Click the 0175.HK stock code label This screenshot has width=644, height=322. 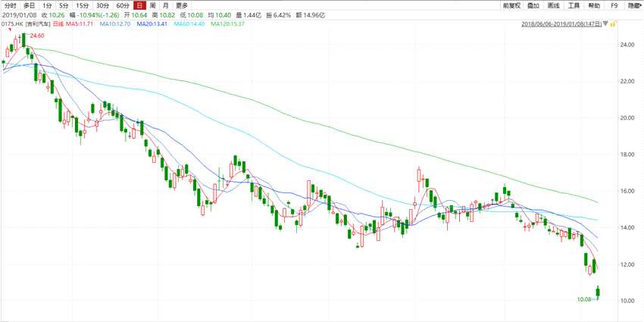point(11,24)
